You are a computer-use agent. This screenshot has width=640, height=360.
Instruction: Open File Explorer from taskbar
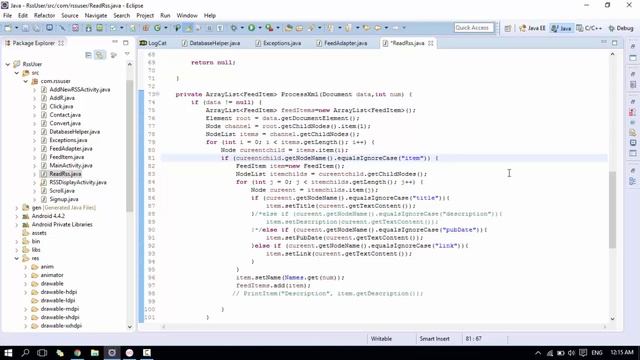coord(95,353)
